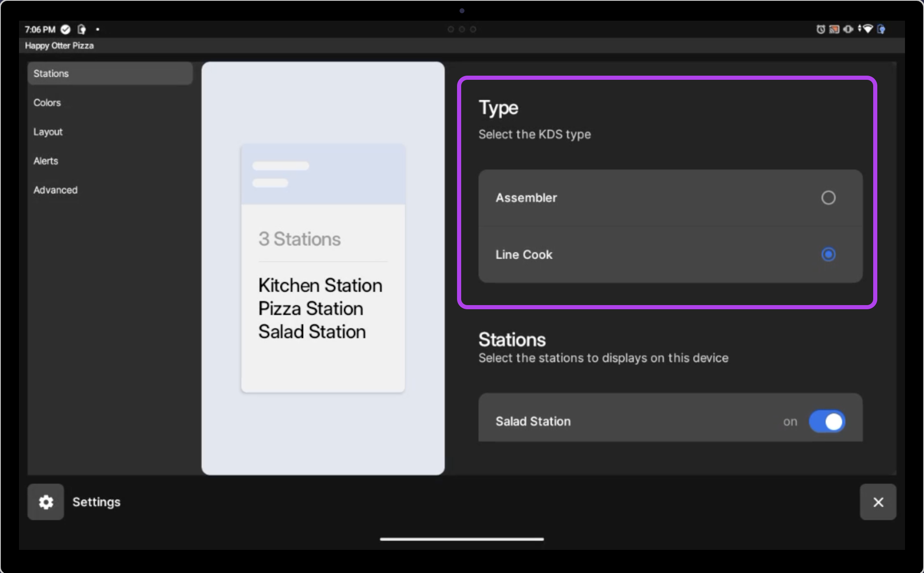The image size is (924, 573).
Task: Tap the battery icon at far right
Action: pos(881,29)
